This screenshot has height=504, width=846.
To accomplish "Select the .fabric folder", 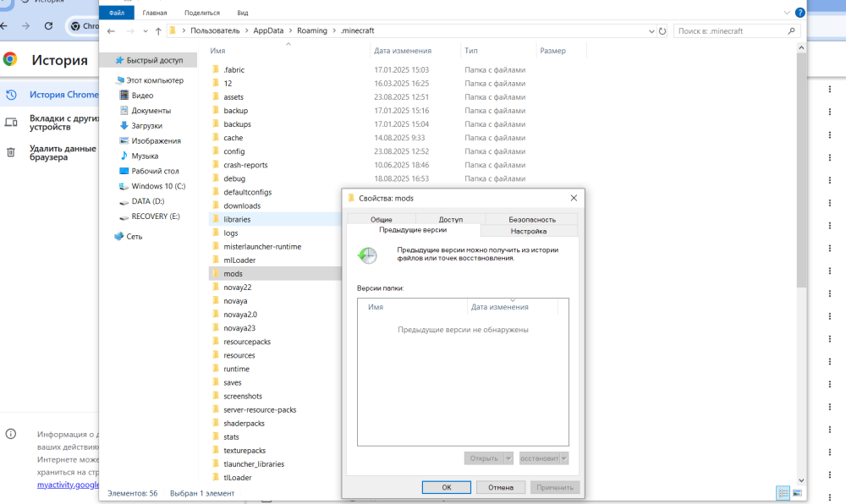I will [233, 70].
